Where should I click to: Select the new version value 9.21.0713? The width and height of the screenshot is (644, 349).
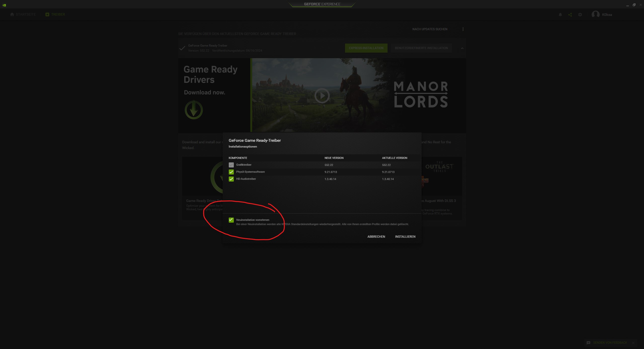[331, 172]
